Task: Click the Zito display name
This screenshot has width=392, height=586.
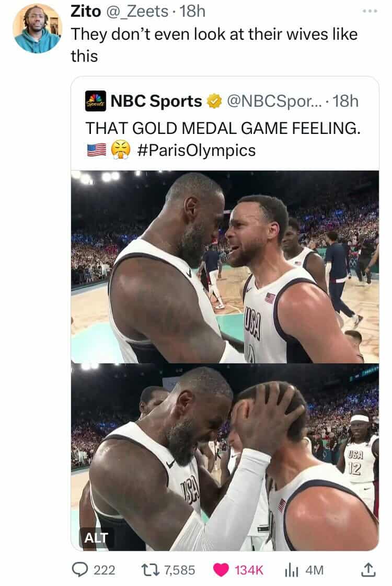Action: pos(86,11)
